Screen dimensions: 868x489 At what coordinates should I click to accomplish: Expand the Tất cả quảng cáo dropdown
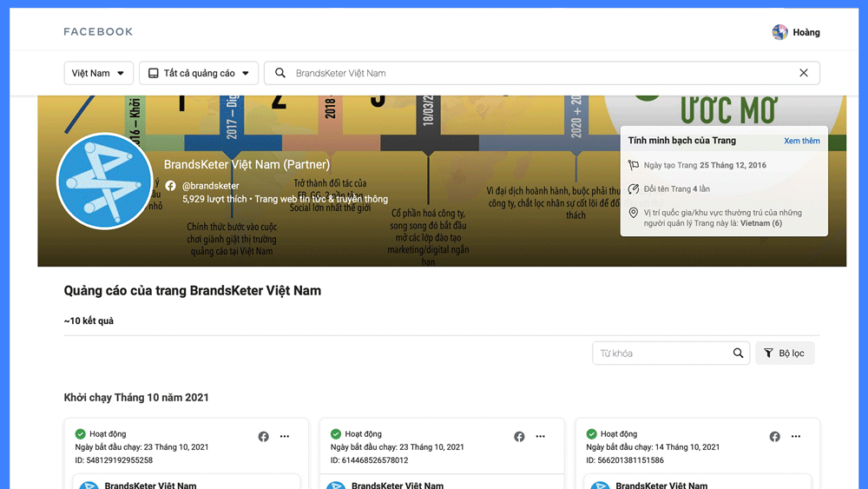(199, 73)
